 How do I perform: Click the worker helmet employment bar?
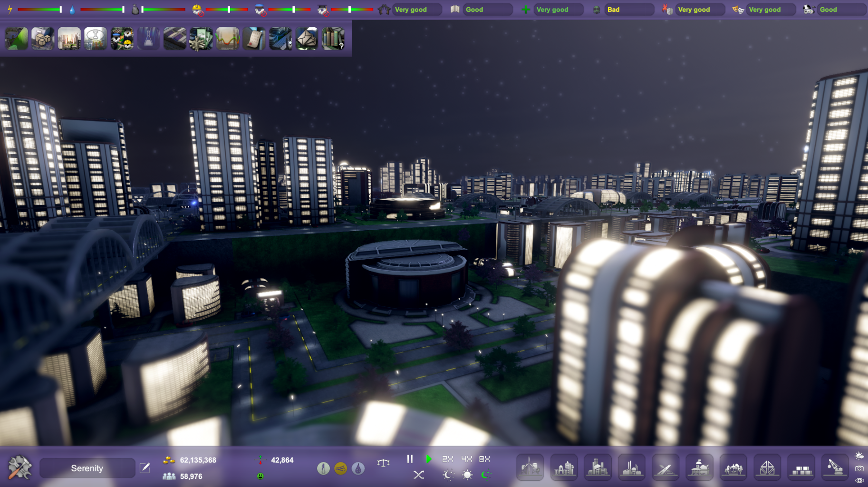[x=227, y=10]
